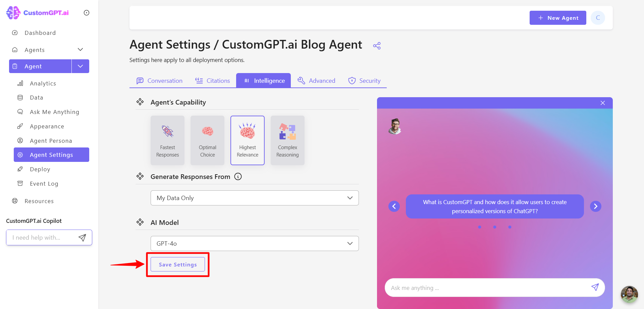
Task: Select the first carousel dot
Action: 480,227
